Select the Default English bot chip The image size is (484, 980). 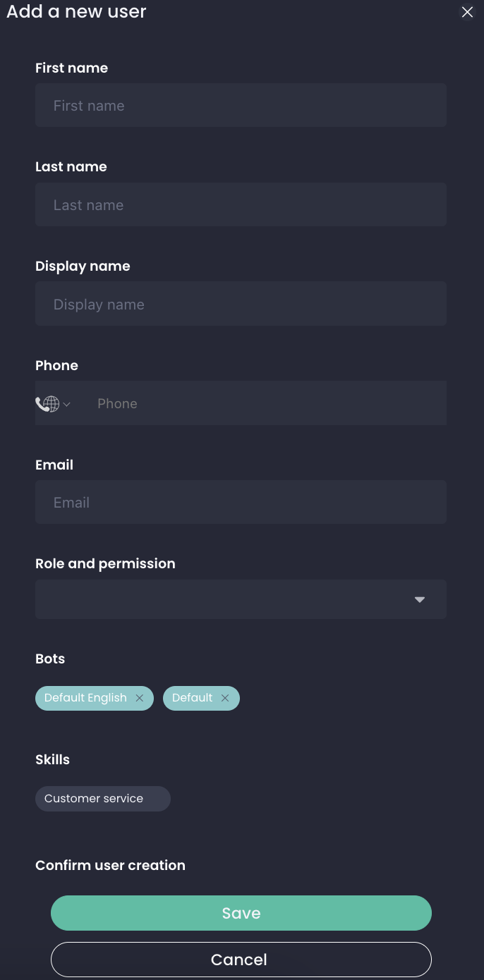[85, 698]
